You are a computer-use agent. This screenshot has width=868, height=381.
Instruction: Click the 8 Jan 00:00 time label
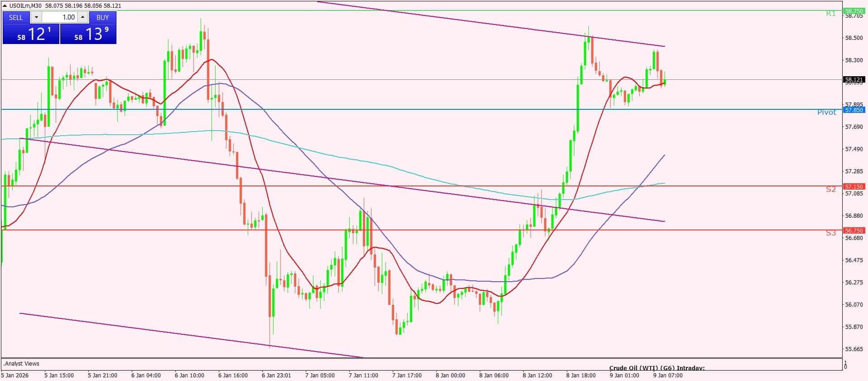tap(450, 375)
